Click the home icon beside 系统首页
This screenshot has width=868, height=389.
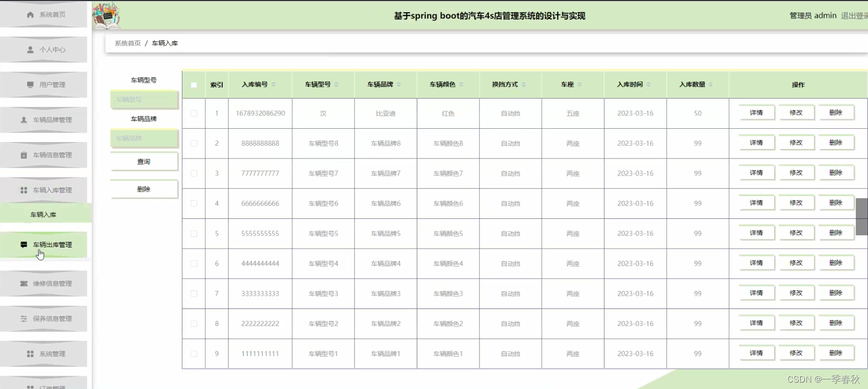[x=30, y=15]
